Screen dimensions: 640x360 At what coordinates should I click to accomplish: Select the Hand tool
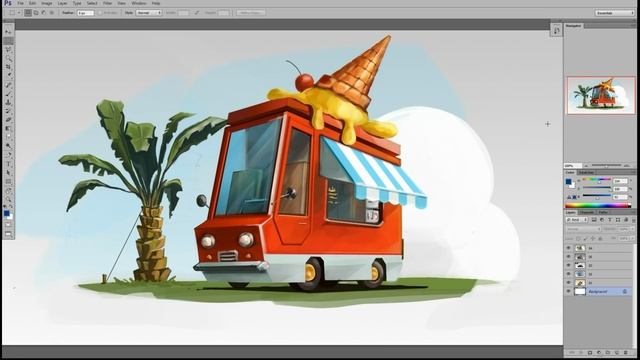pyautogui.click(x=8, y=191)
